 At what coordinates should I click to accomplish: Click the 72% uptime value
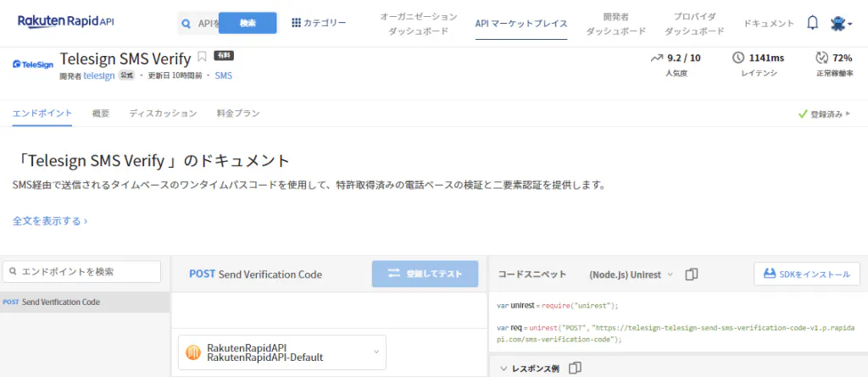[842, 58]
